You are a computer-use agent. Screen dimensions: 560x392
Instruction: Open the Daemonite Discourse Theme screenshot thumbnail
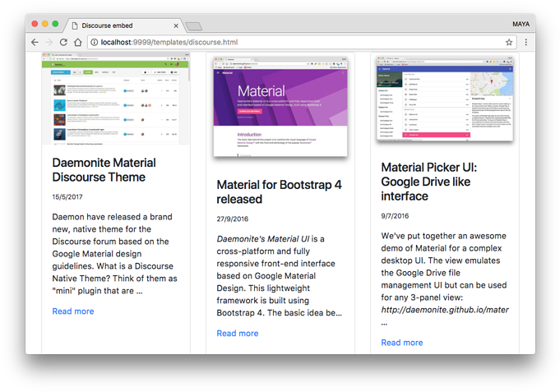116,99
